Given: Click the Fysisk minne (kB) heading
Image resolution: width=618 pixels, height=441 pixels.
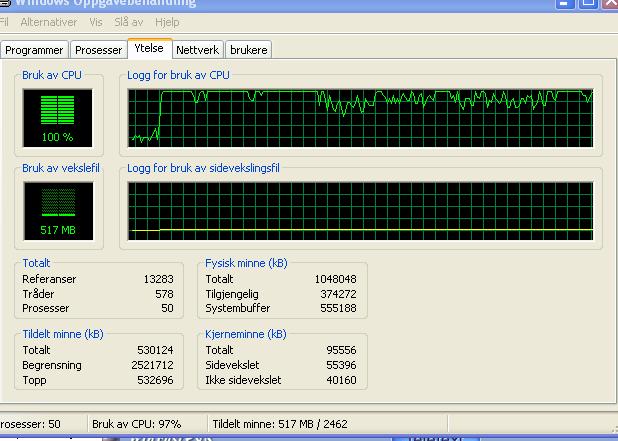Looking at the screenshot, I should pos(246,263).
